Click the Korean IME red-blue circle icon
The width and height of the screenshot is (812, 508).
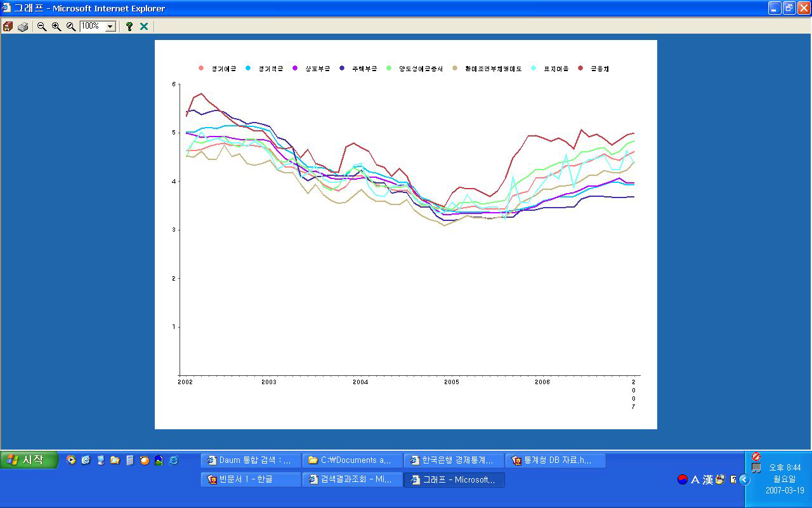coord(683,480)
